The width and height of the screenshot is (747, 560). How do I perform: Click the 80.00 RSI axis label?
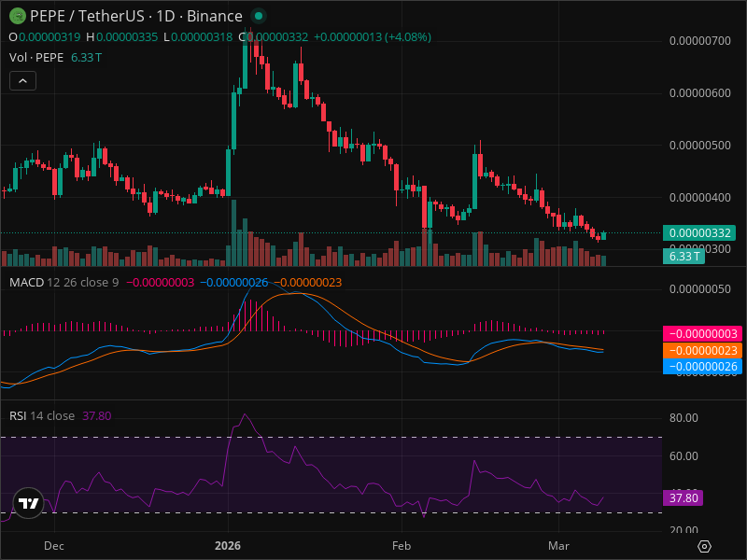click(684, 418)
